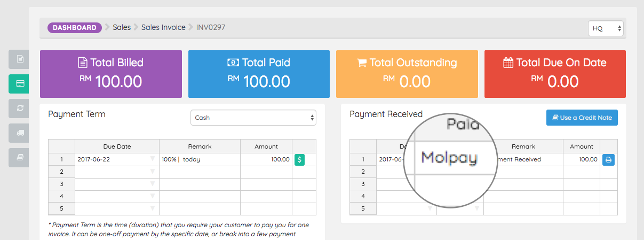Open the refresh recurring sidebar icon
Screen dimensions: 644x240
19,108
